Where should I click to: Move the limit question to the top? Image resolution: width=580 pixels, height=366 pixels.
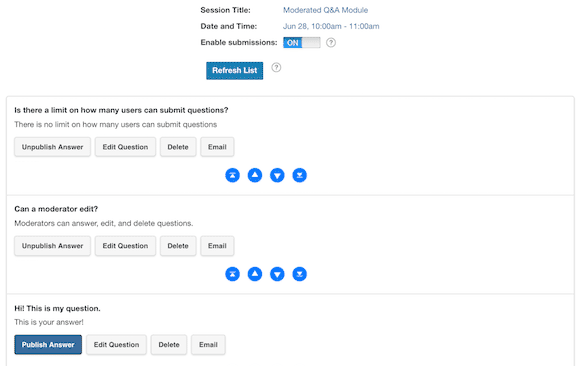click(x=232, y=175)
